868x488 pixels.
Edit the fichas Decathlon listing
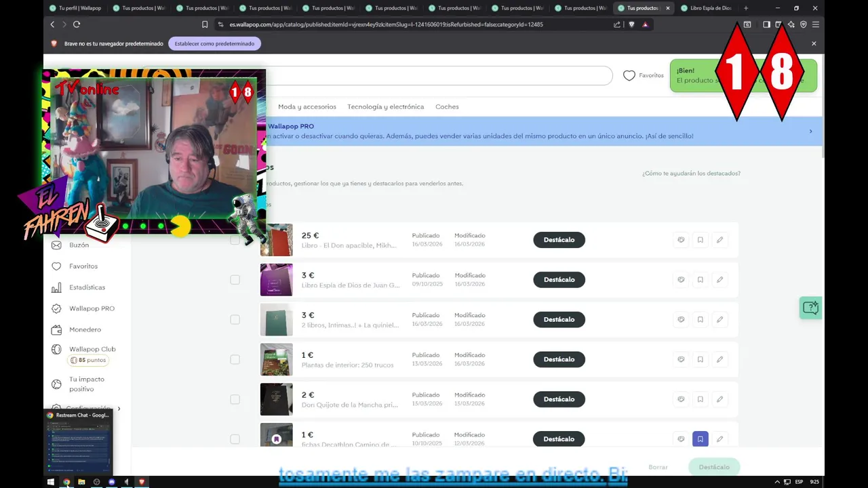[x=719, y=439]
